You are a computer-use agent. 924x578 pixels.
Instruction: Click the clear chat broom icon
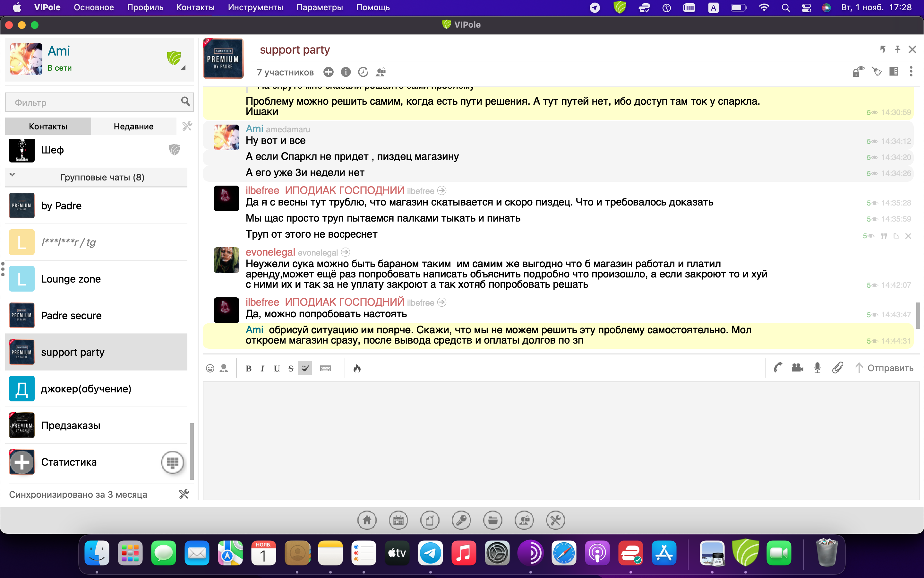click(876, 72)
